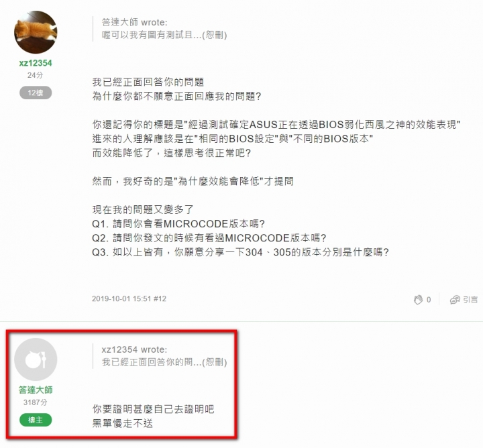Image resolution: width=483 pixels, height=448 pixels.
Task: Click the quote header '答達大師 wrote:'
Action: 135,22
